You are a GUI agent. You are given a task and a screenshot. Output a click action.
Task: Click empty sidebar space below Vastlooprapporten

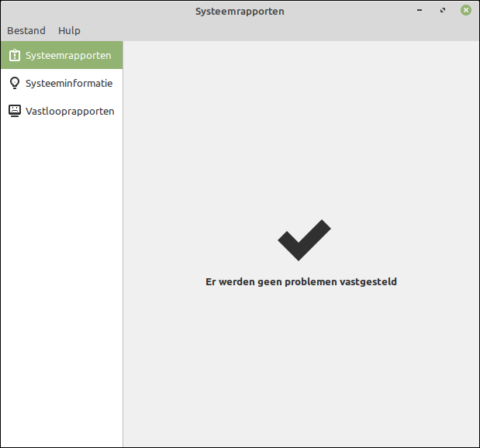click(62, 271)
